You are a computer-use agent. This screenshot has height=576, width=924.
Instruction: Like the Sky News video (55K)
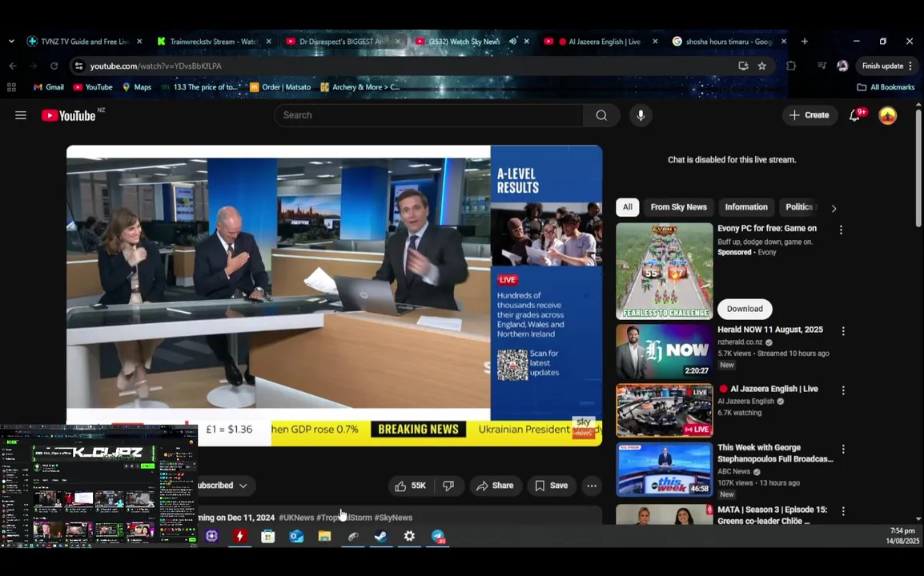point(411,486)
